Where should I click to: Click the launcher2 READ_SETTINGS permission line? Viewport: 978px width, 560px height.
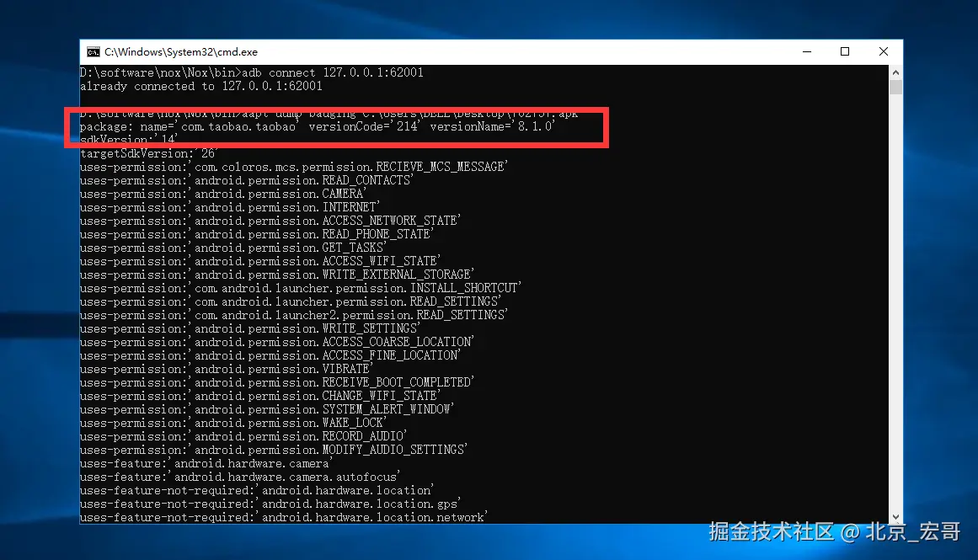(294, 315)
